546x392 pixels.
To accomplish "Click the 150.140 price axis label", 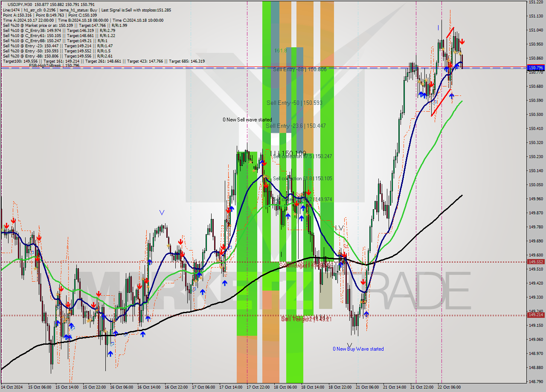I will coord(536,170).
